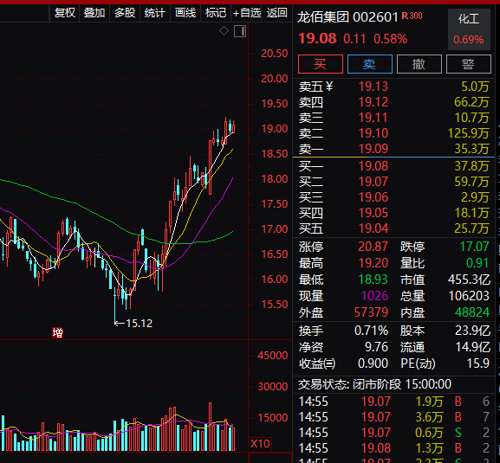The image size is (500, 463).
Task: Click the stock name 龙佰集团 002601
Action: click(x=348, y=17)
